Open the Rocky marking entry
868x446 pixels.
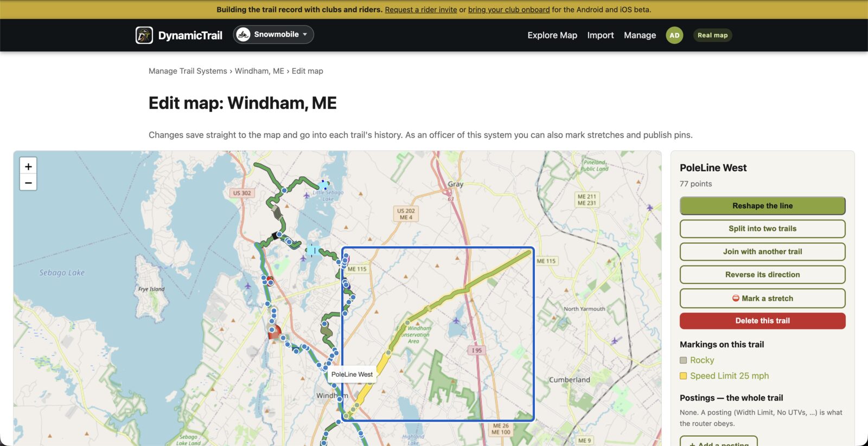click(702, 360)
